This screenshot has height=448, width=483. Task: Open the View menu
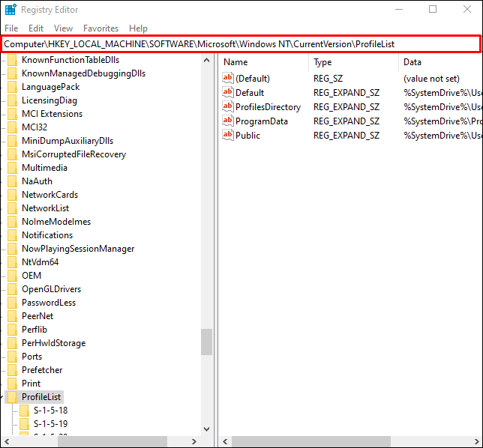63,28
